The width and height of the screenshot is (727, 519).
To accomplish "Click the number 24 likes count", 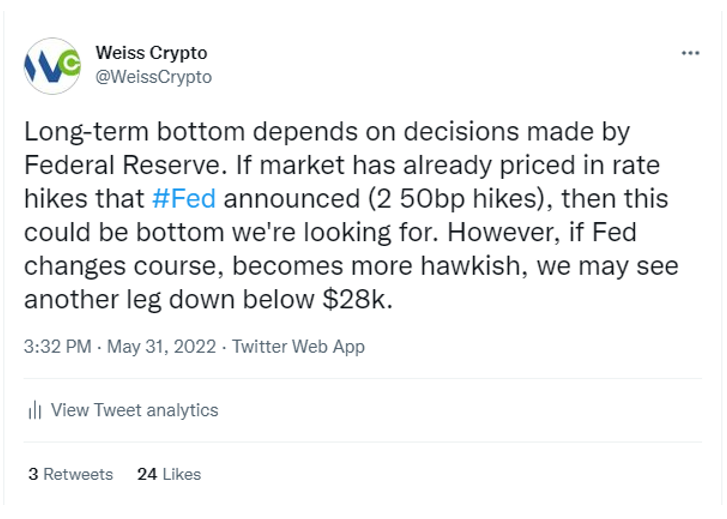I will [x=147, y=474].
